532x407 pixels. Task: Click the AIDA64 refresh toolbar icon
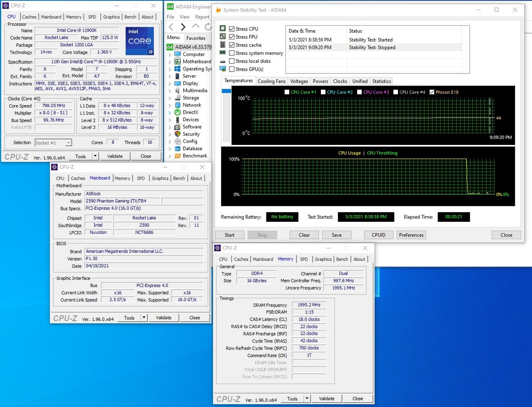[x=208, y=27]
